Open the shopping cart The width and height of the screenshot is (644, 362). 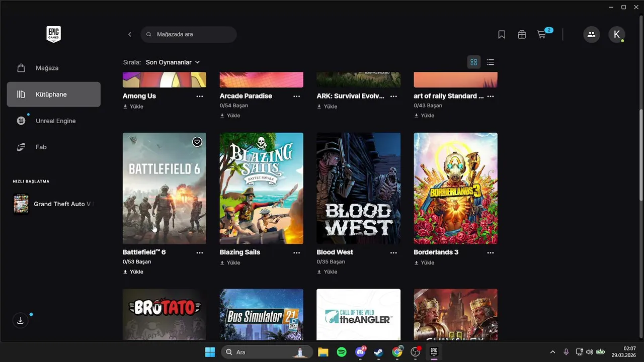tap(542, 34)
